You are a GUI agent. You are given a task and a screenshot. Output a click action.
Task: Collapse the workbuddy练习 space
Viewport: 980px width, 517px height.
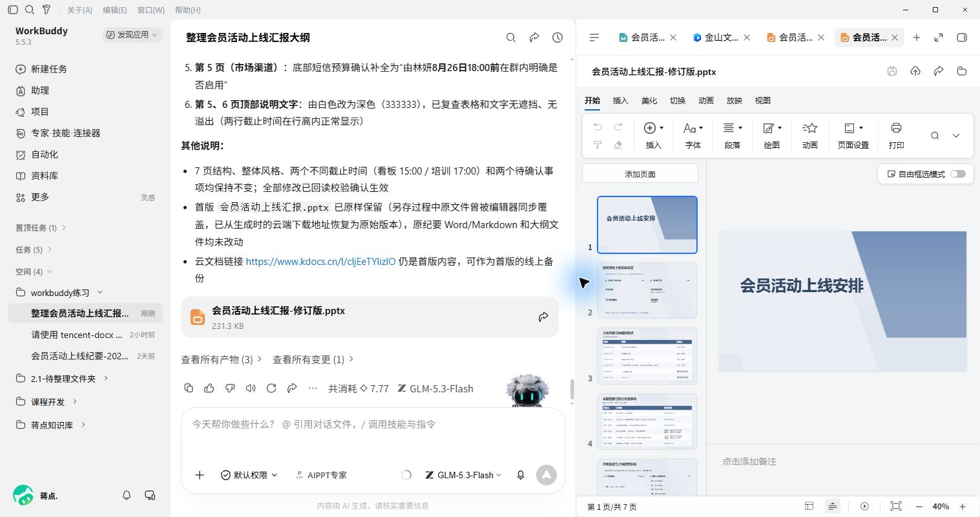point(100,292)
